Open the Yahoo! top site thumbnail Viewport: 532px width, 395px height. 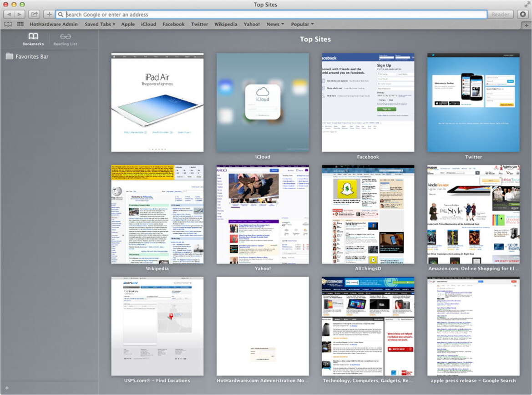pos(263,214)
